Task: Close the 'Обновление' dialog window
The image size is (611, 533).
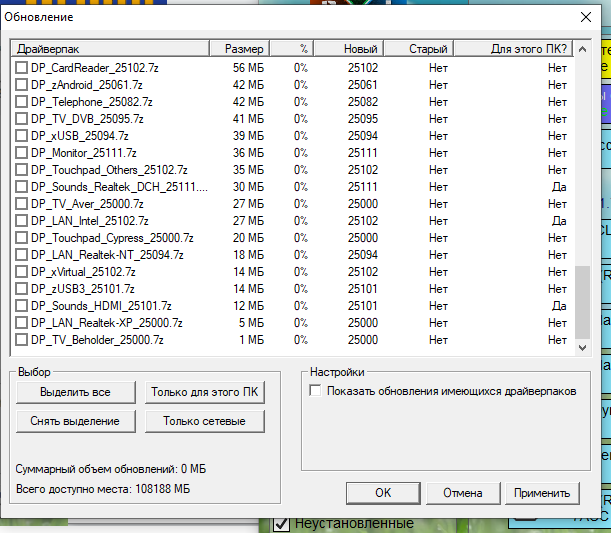Action: pyautogui.click(x=586, y=16)
